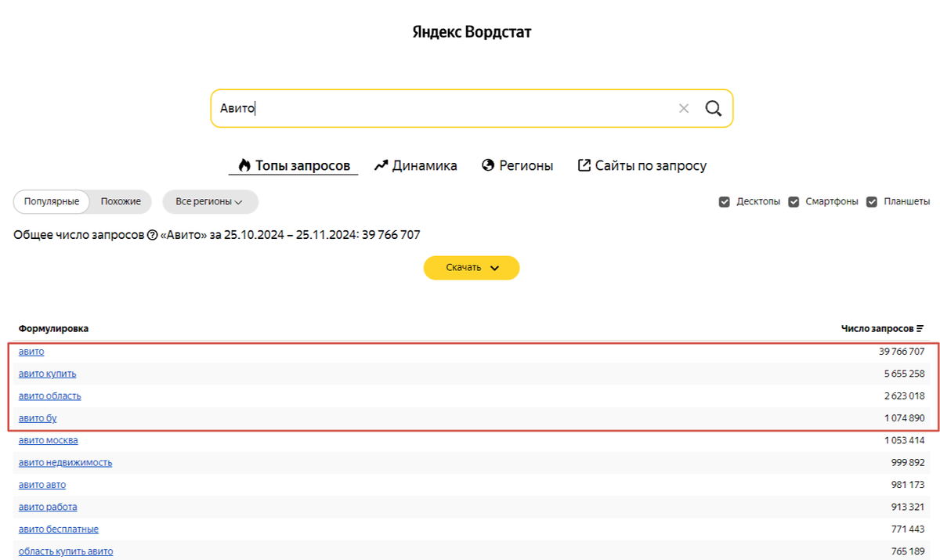
Task: Select the Популярные toggle option
Action: (x=52, y=201)
